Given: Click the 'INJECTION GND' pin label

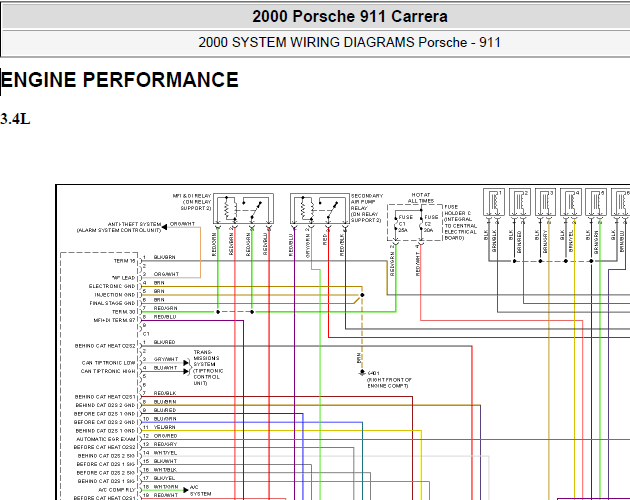Looking at the screenshot, I should [x=115, y=295].
